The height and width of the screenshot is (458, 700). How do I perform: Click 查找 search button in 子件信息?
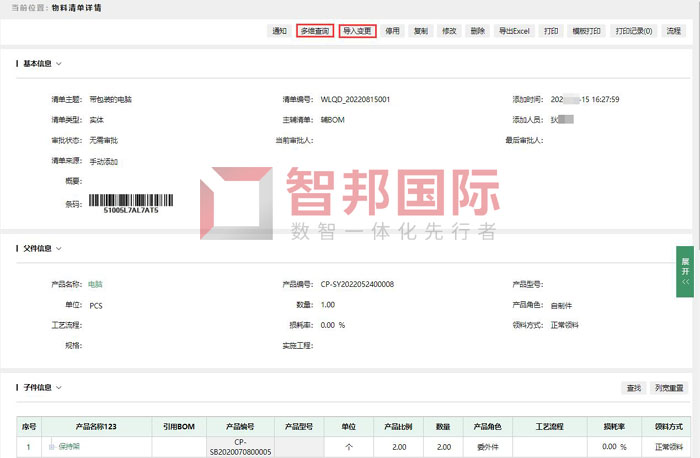pos(633,388)
